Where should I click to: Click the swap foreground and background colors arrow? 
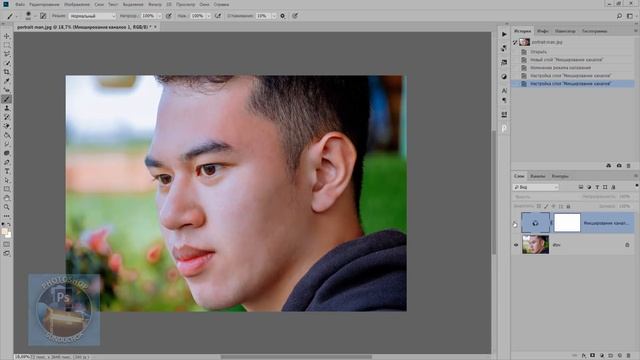click(9, 225)
